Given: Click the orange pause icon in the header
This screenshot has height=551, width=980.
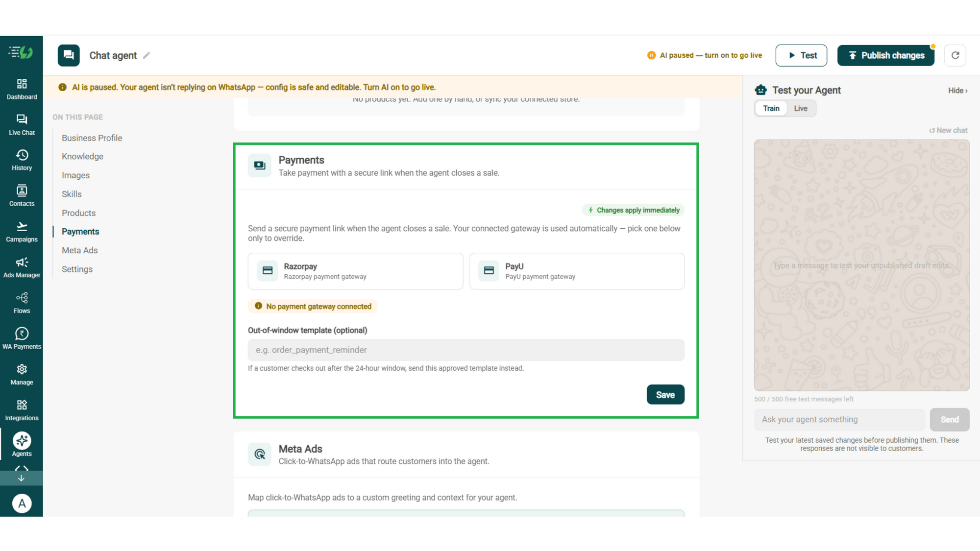Looking at the screenshot, I should tap(651, 55).
